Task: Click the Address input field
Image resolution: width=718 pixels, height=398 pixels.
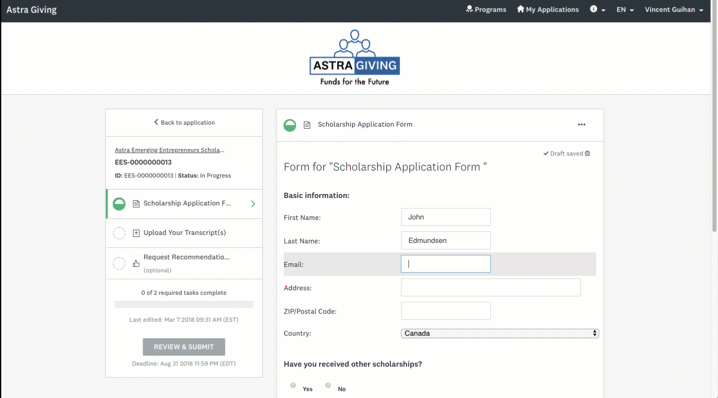Action: click(x=490, y=288)
